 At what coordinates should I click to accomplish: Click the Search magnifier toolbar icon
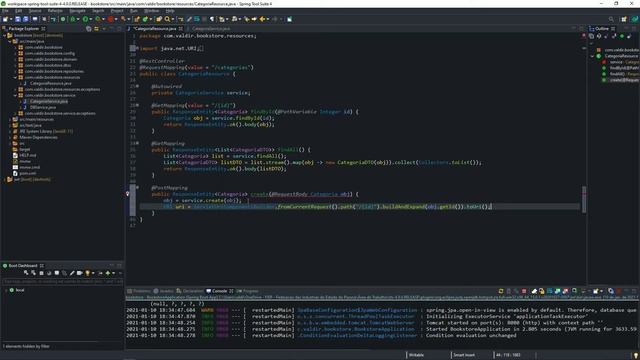167,19
